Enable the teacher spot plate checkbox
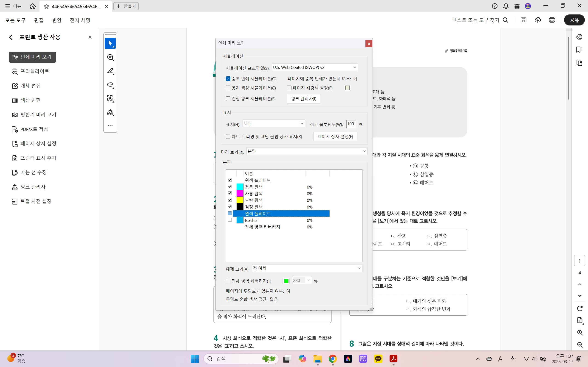The width and height of the screenshot is (588, 367). (230, 220)
